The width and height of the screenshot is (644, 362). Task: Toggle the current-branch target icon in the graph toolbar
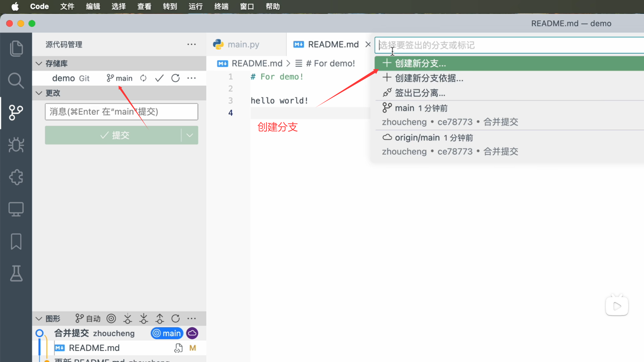pyautogui.click(x=111, y=318)
